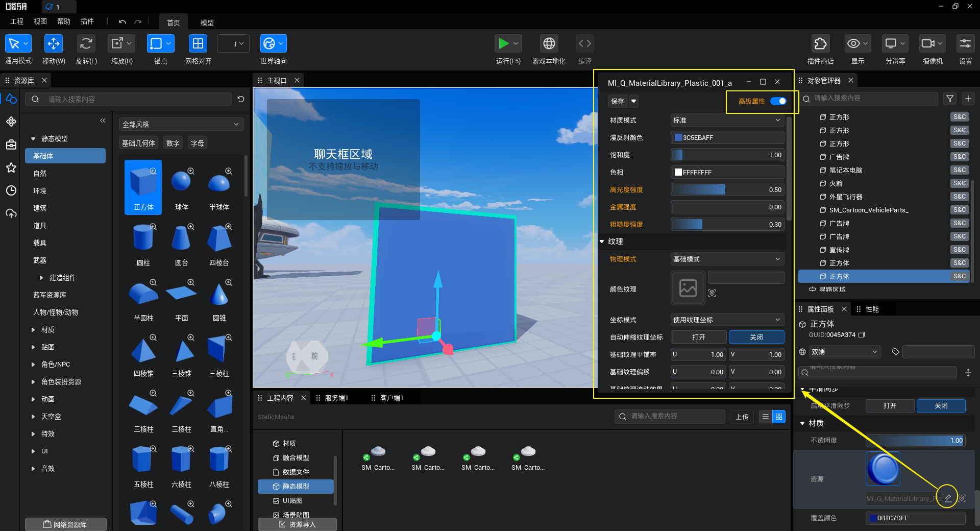Add new object with plus icon

point(968,98)
